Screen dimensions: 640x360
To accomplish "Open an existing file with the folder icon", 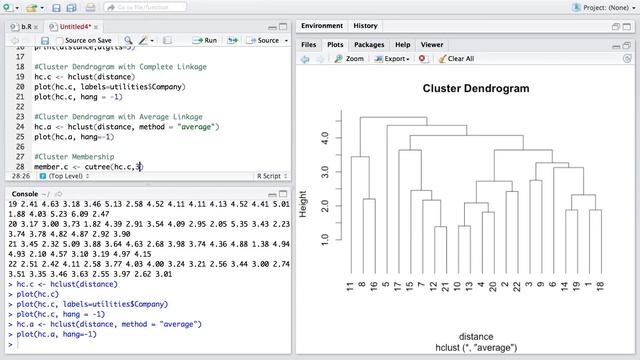I will coord(31,7).
